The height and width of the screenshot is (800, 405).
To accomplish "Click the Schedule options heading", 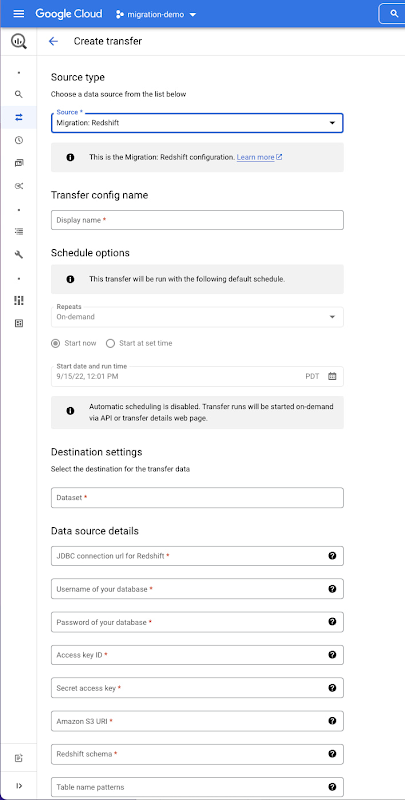I will tap(90, 253).
